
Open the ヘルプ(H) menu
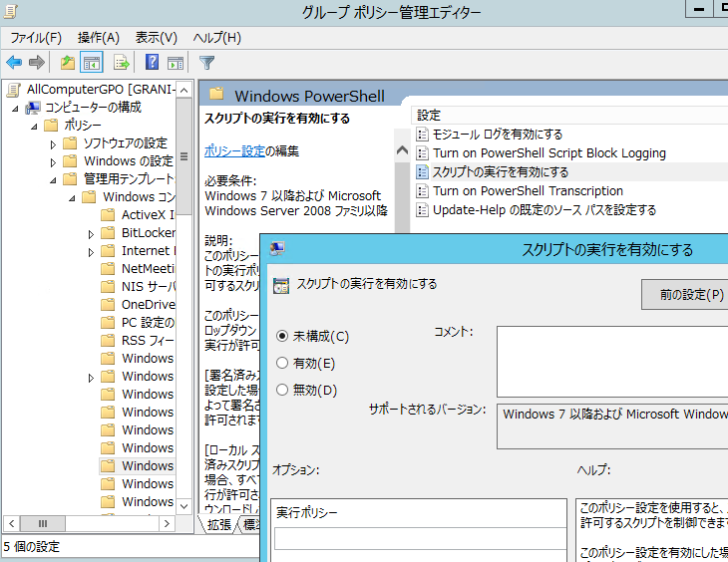click(216, 38)
